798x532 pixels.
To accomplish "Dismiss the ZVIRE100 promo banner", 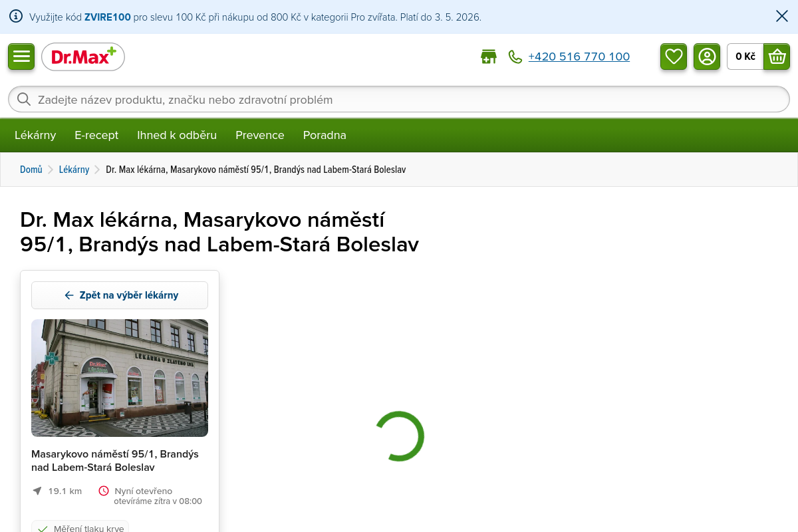I will point(782,17).
